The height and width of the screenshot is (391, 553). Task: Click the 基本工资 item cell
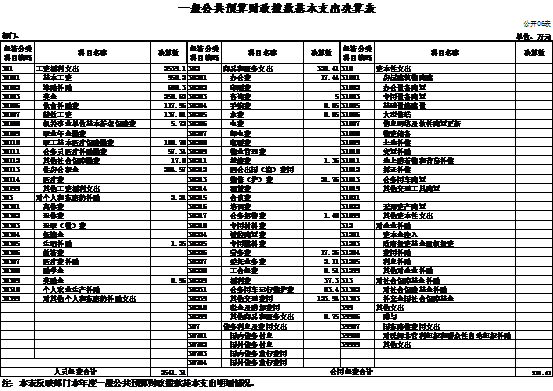(x=93, y=78)
